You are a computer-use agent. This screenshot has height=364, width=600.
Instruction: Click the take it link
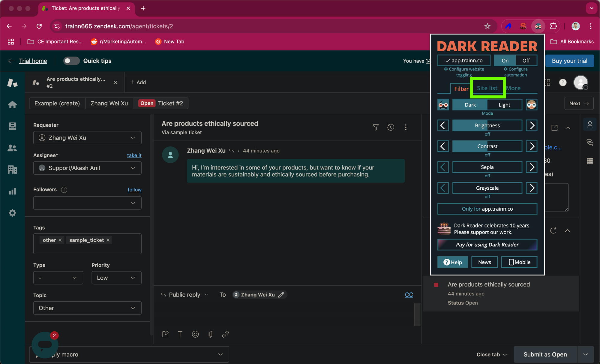click(134, 155)
